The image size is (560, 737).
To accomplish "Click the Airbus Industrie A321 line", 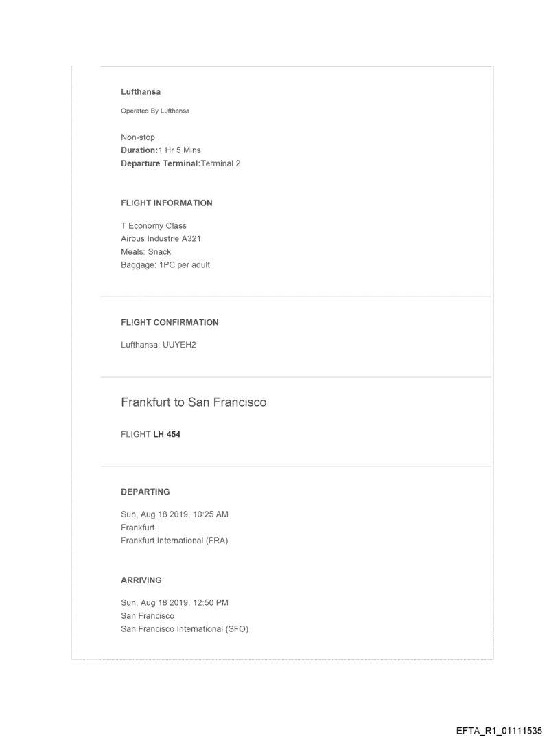I will point(161,239).
